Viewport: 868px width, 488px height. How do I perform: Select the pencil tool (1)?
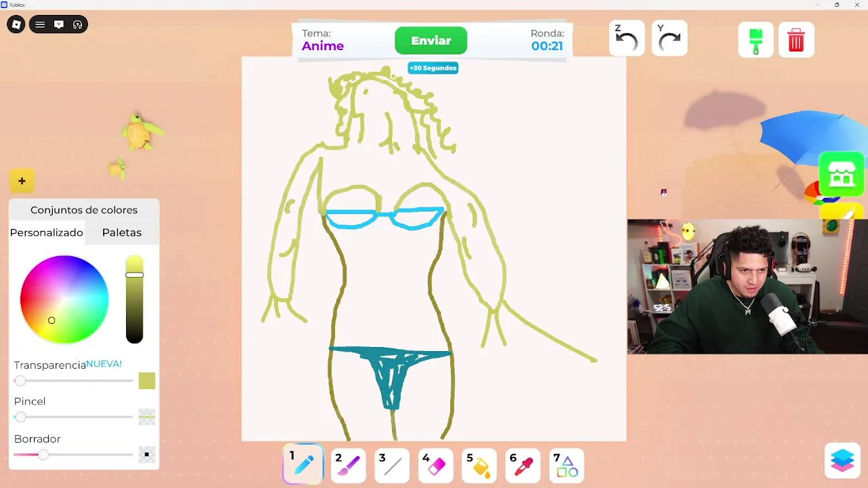[x=303, y=466]
